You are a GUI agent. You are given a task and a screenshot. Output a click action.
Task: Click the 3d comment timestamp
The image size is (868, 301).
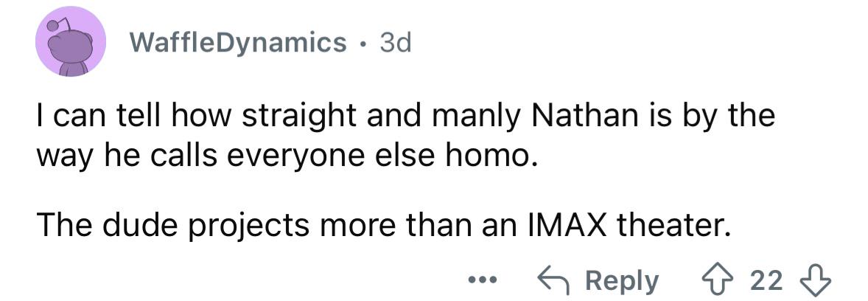click(x=396, y=44)
